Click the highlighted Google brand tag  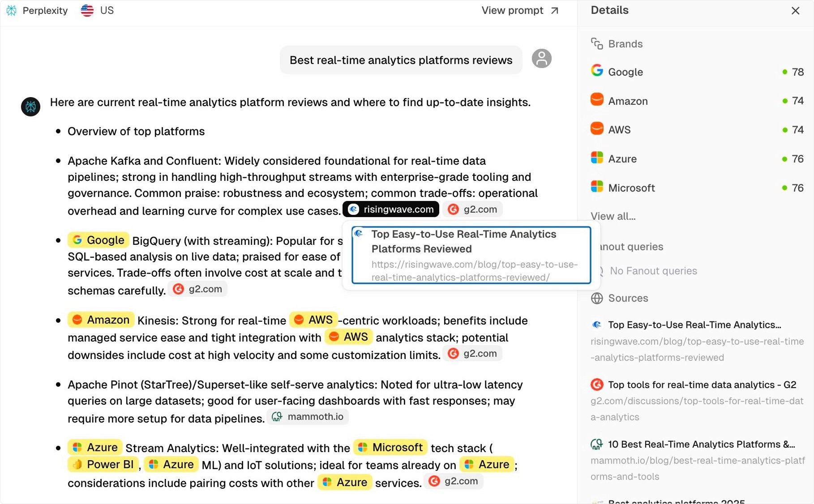[99, 240]
